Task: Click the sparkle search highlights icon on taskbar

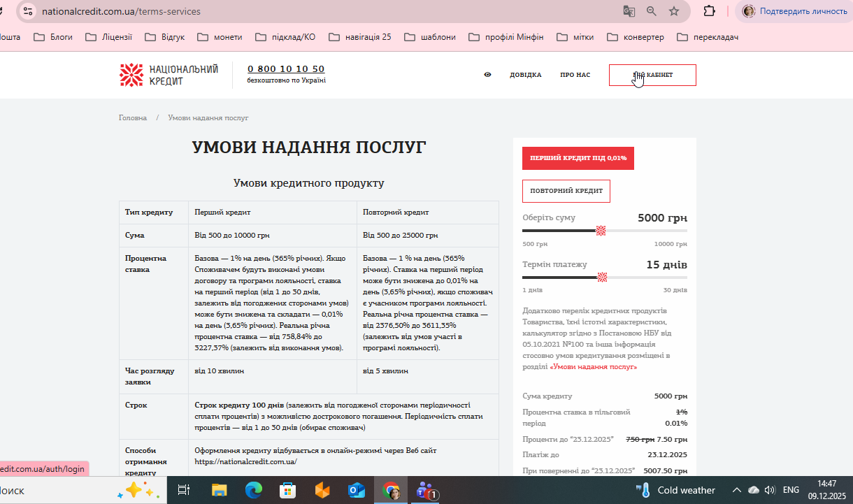Action: (139, 490)
